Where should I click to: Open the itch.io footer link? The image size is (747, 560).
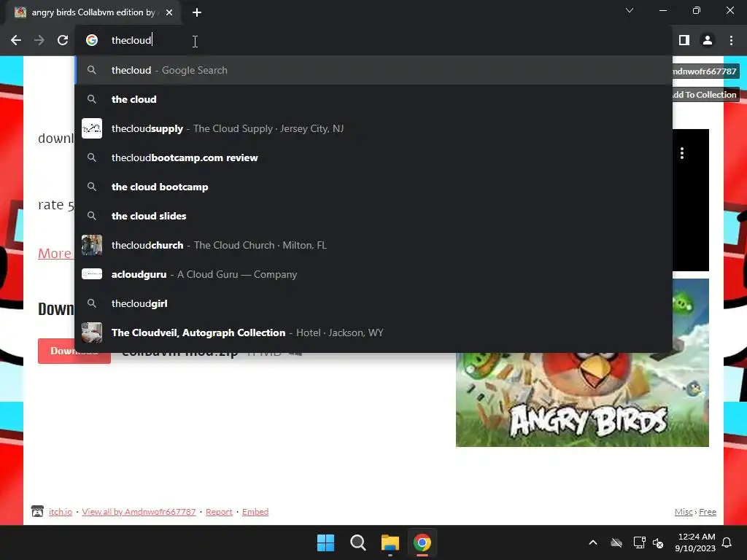pyautogui.click(x=61, y=512)
